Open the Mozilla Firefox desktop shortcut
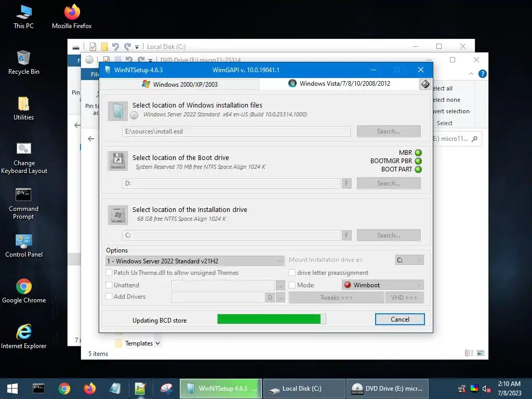 72,17
